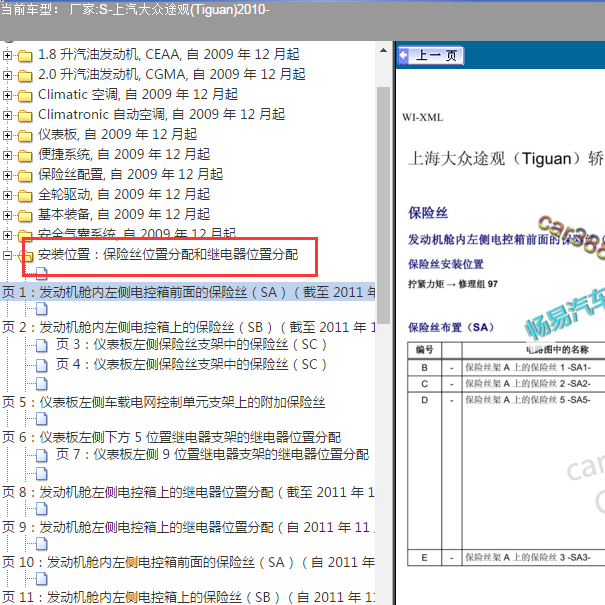Click document icon just above 页 8 row
Image resolution: width=605 pixels, height=605 pixels.
pos(42,474)
